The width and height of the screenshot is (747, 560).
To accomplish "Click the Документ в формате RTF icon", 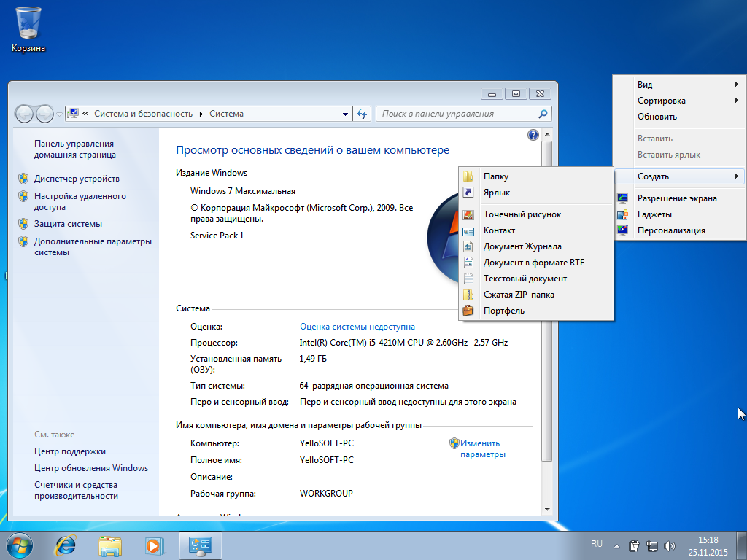I will (468, 262).
